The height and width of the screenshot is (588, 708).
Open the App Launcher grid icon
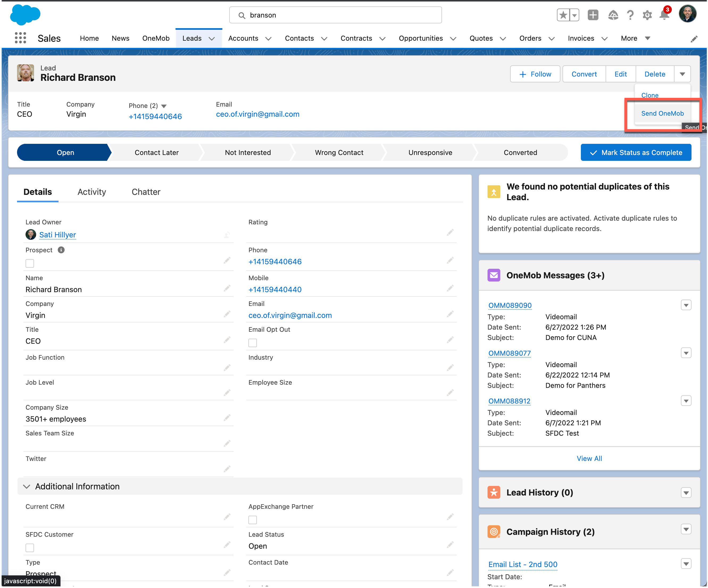pyautogui.click(x=20, y=38)
